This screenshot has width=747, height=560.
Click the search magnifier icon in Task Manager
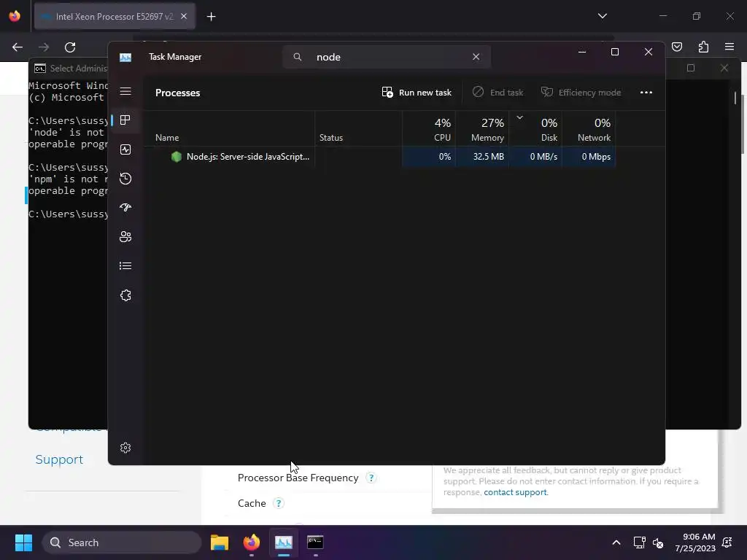[x=298, y=57]
